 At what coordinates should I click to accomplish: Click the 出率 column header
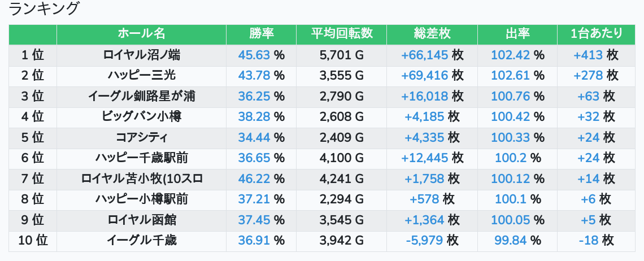click(517, 34)
